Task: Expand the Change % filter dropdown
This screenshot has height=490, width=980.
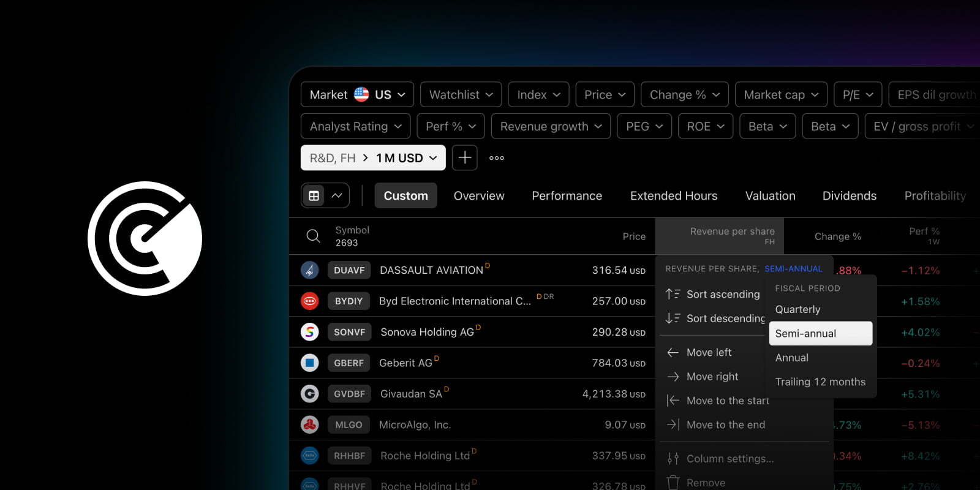Action: tap(684, 94)
